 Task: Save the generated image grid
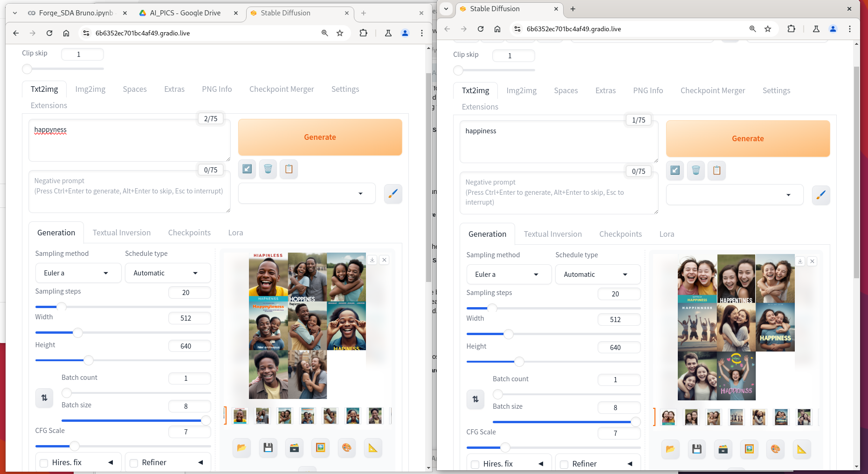(x=268, y=447)
